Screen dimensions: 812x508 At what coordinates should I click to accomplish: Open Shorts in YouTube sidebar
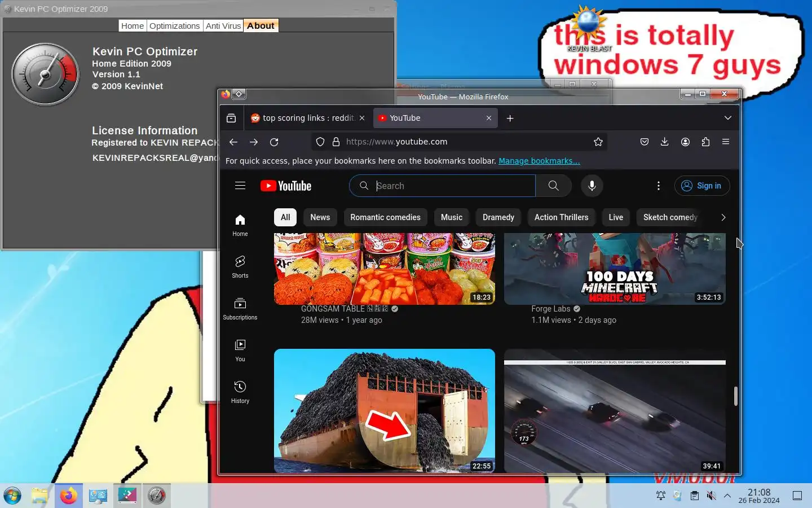coord(240,267)
